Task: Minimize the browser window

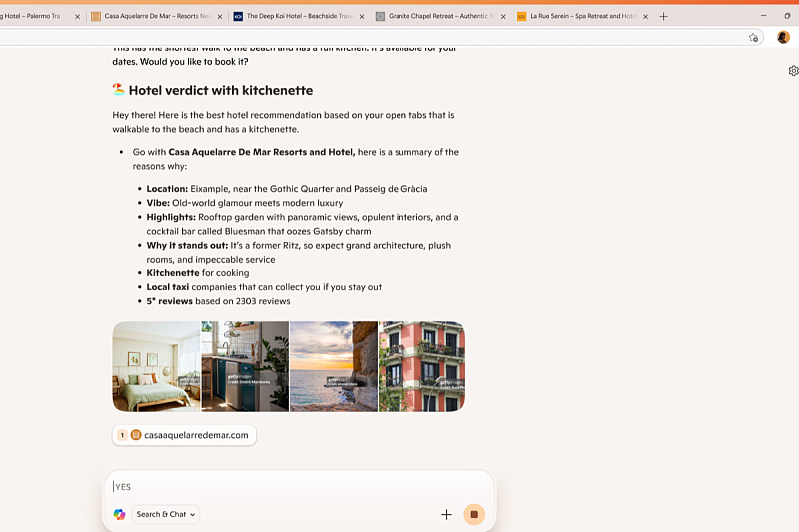Action: 763,16
